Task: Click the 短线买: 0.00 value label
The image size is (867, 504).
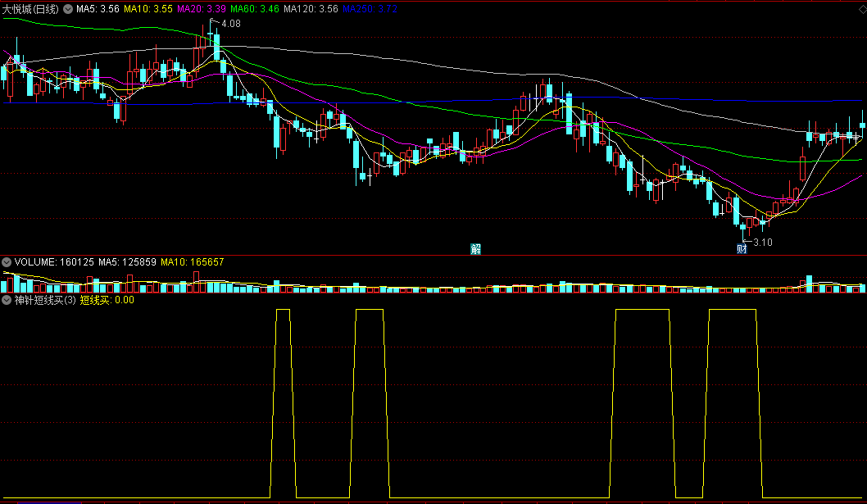Action: [x=107, y=300]
